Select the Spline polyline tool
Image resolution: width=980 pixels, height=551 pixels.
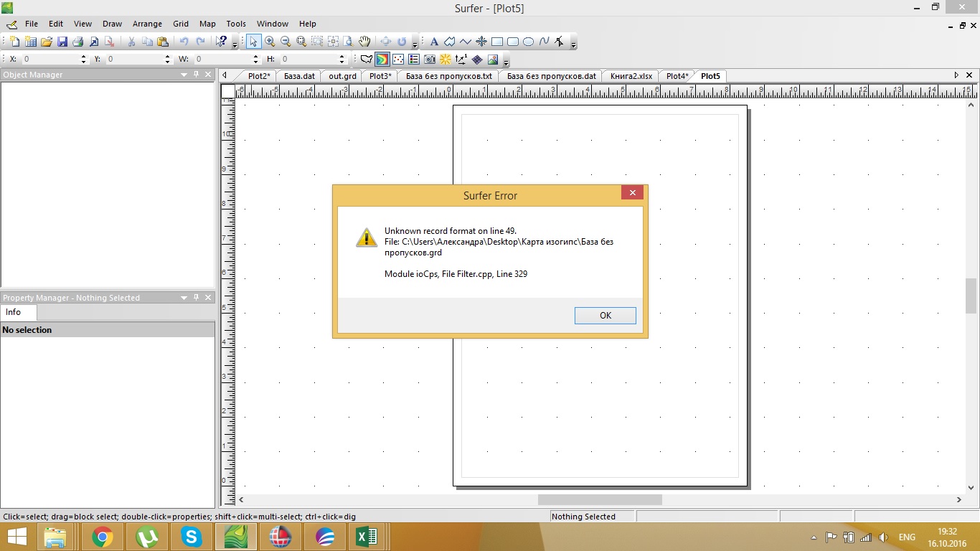coord(545,42)
